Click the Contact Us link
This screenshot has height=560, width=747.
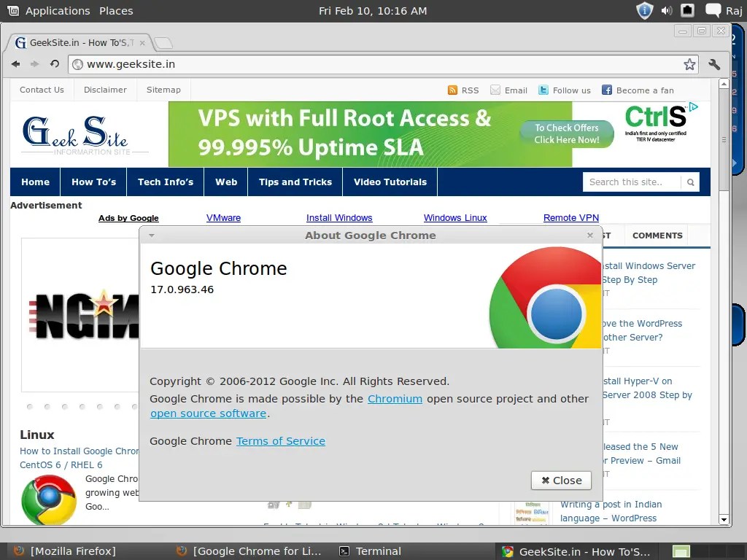[42, 90]
